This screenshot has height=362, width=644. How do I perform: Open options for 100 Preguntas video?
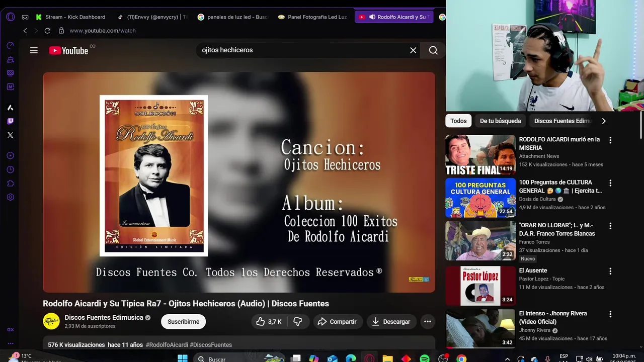(610, 183)
